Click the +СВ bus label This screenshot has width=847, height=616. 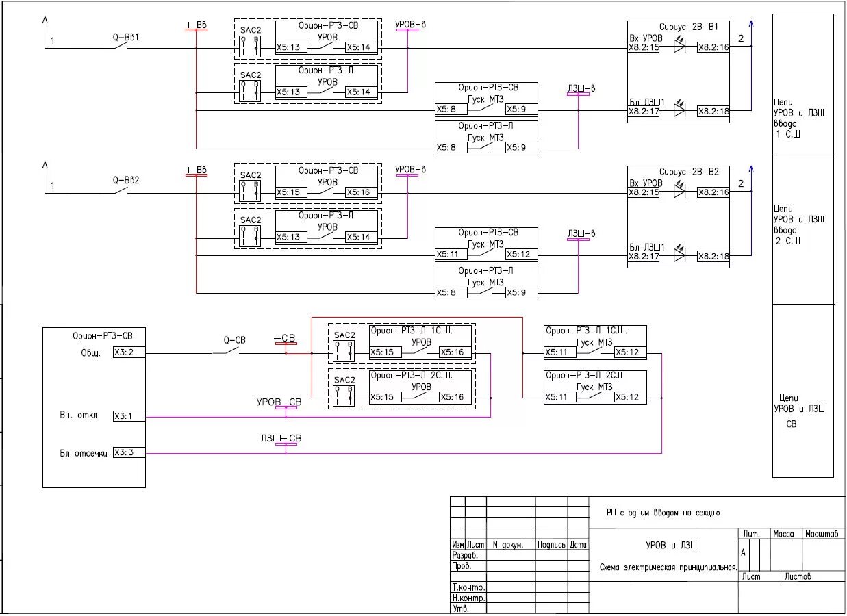pos(285,338)
